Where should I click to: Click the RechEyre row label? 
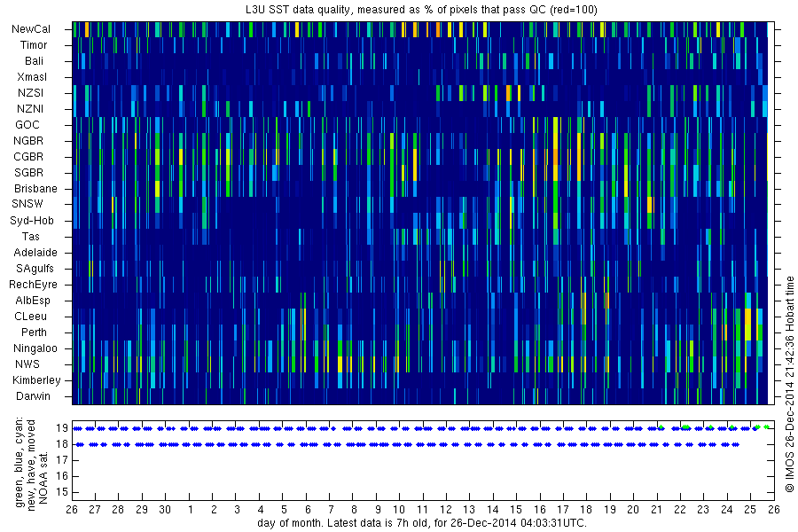[x=33, y=285]
